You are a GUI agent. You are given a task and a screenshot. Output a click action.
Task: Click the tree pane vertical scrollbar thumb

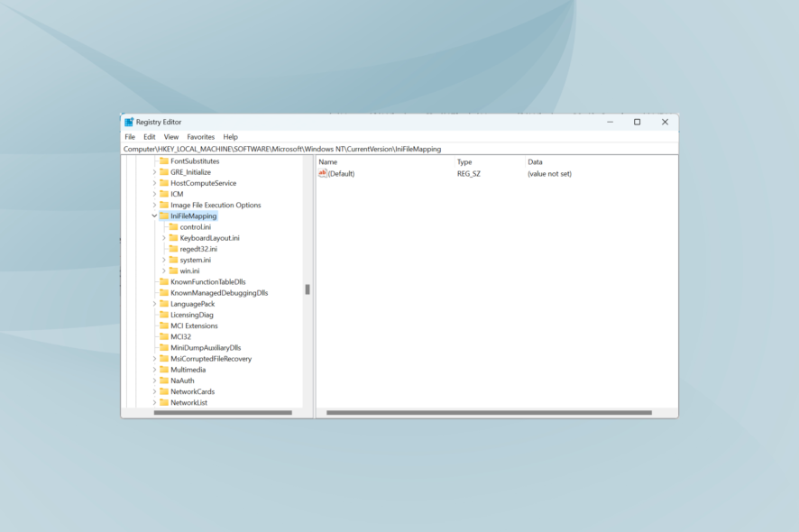[x=308, y=289]
